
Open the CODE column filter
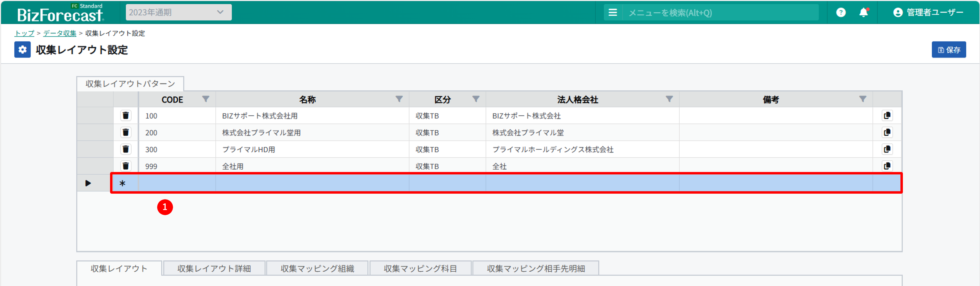[205, 99]
